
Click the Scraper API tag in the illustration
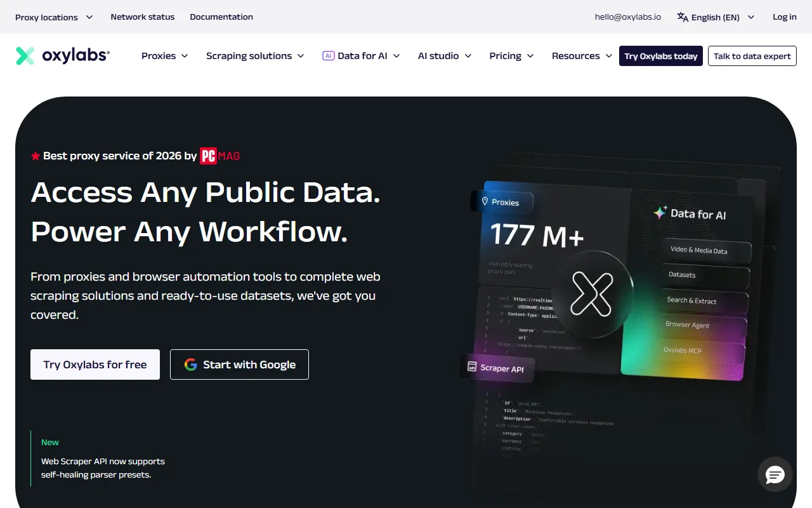tap(497, 368)
